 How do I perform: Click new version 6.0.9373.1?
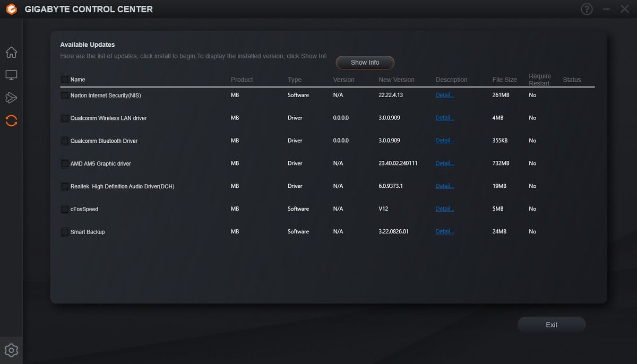[391, 186]
